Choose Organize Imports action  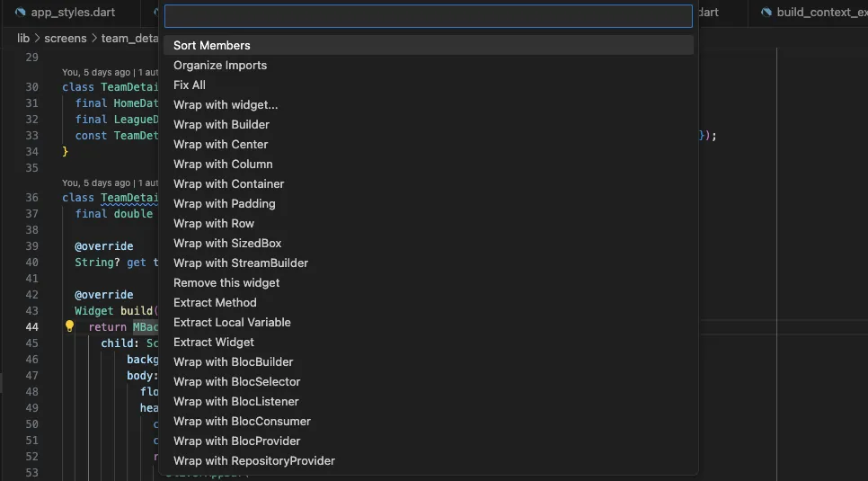(x=220, y=65)
